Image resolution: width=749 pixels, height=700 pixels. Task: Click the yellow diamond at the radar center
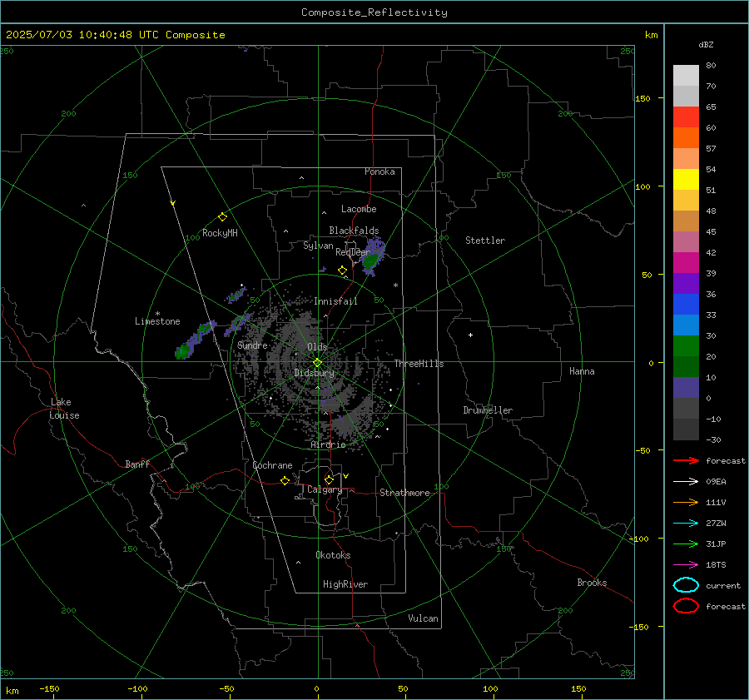317,363
